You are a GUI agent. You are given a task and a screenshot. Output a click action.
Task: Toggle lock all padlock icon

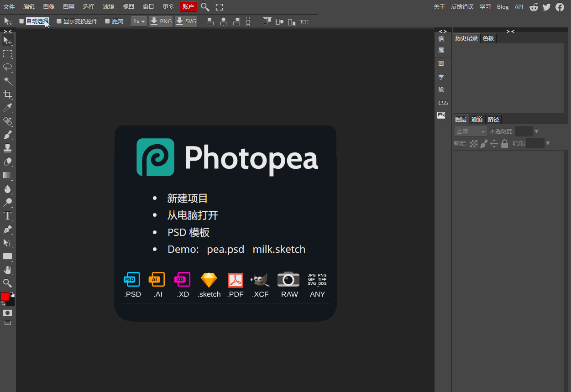504,143
